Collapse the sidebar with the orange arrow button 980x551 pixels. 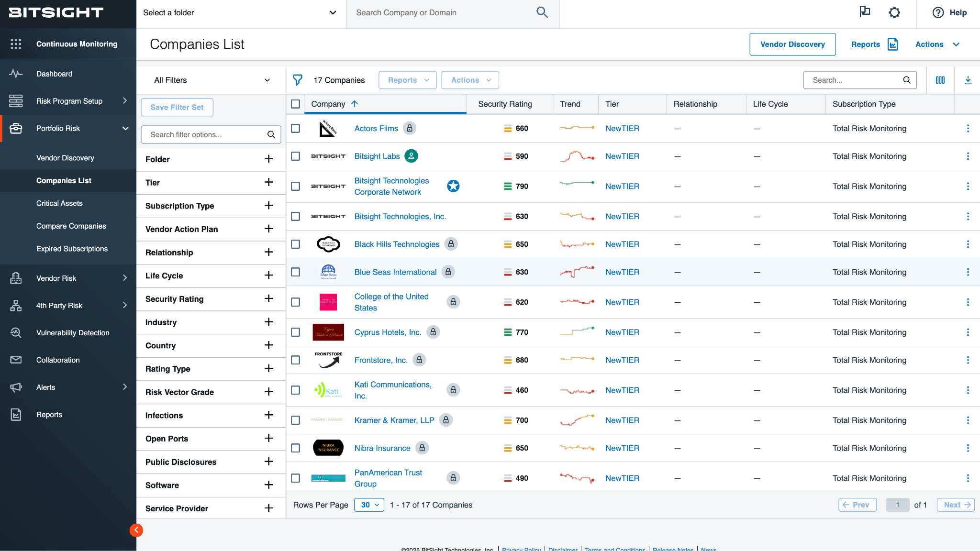point(136,530)
